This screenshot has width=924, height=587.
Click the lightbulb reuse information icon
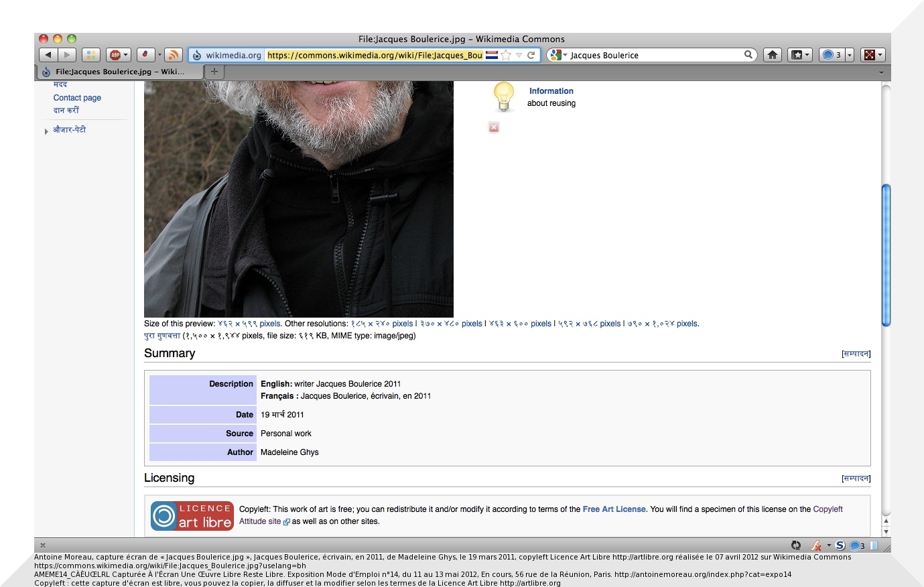(503, 96)
